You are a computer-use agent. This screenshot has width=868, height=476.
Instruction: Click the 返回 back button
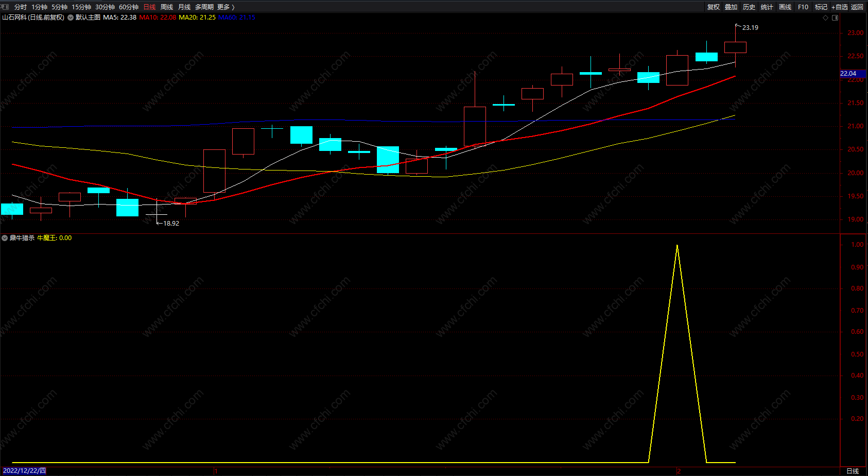[x=857, y=7]
